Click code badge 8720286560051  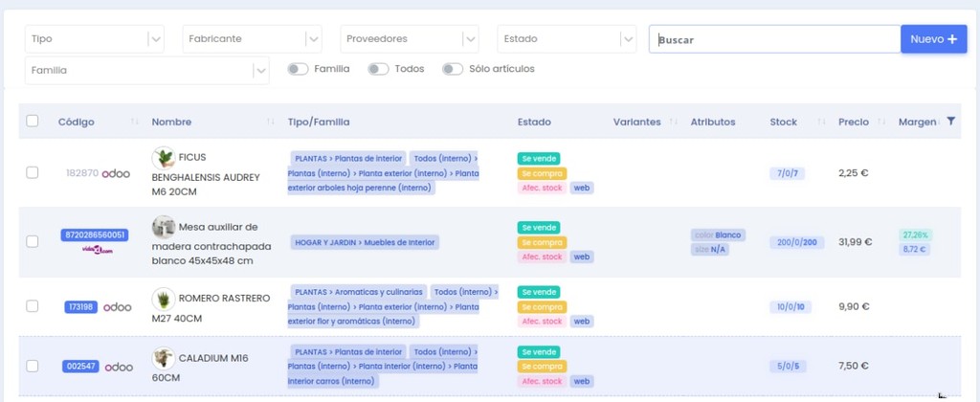point(95,235)
